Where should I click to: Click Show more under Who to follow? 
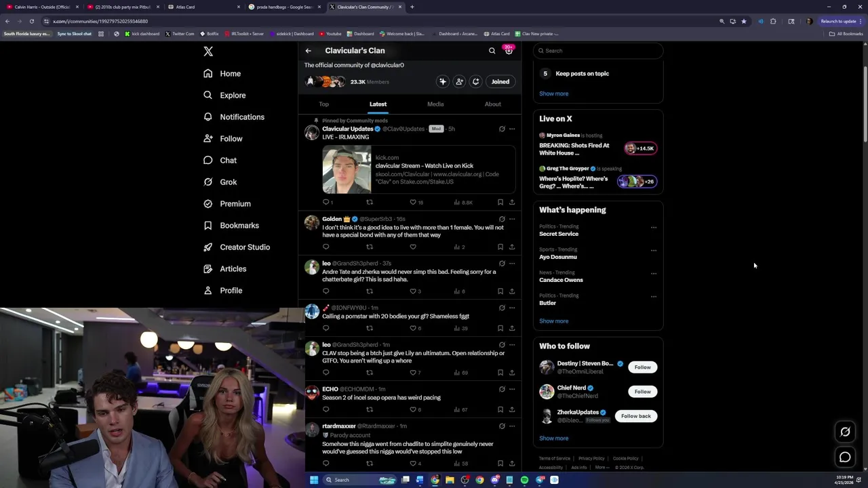553,439
